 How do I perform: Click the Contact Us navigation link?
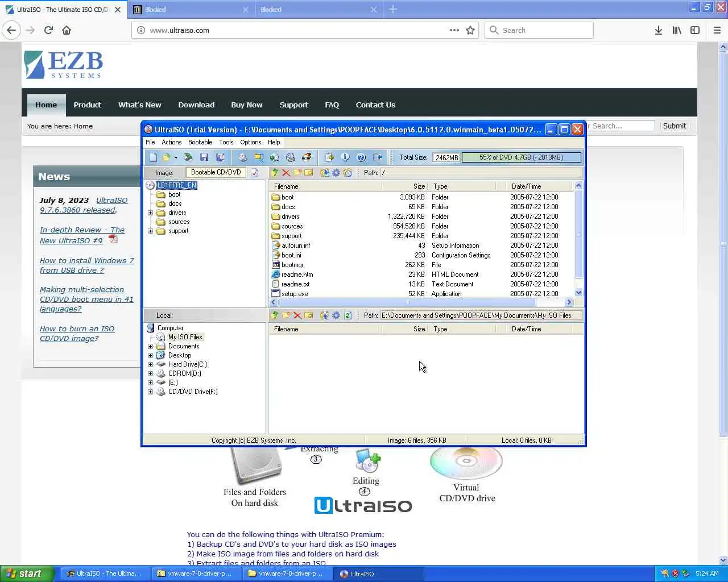(375, 105)
